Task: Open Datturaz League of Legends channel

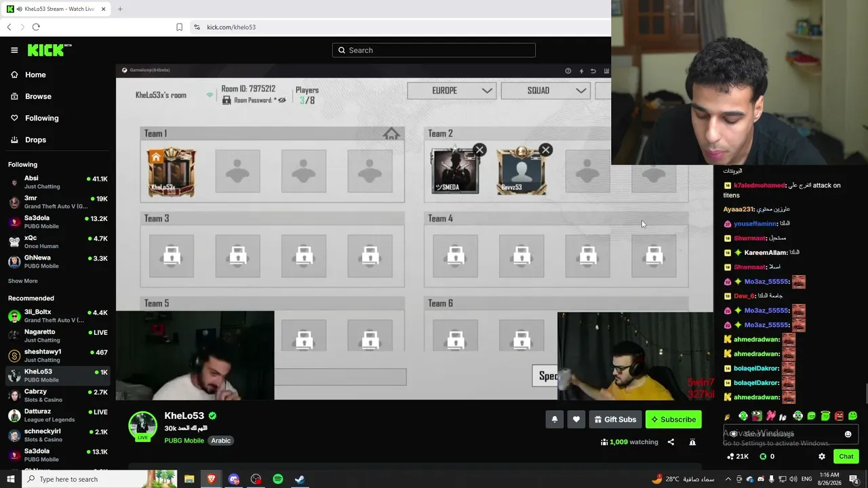Action: click(58, 415)
